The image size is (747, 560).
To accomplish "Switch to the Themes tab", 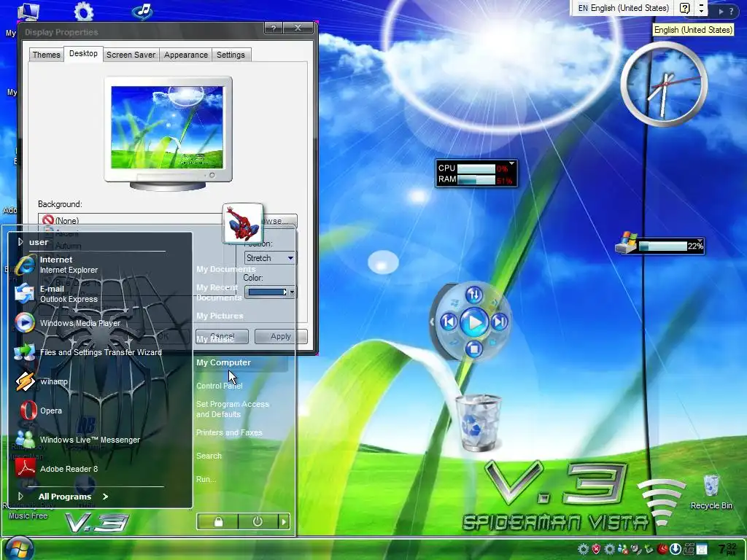I will (x=46, y=55).
